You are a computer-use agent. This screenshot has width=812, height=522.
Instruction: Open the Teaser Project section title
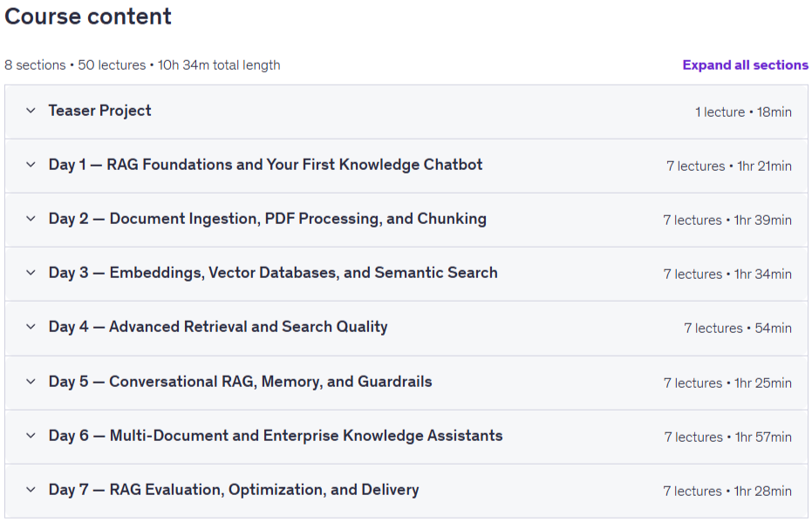(100, 111)
